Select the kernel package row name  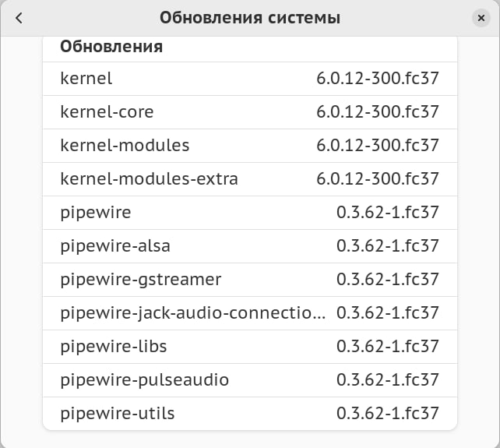[86, 78]
